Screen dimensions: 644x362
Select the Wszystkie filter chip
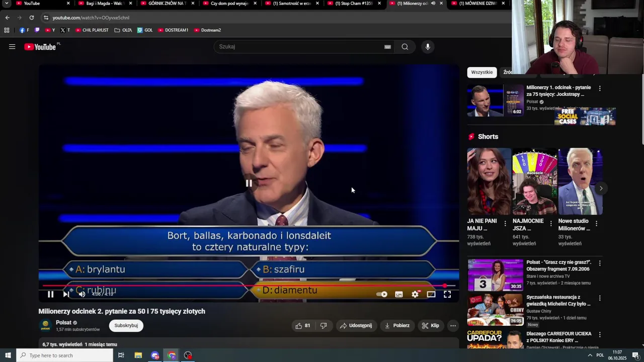482,72
